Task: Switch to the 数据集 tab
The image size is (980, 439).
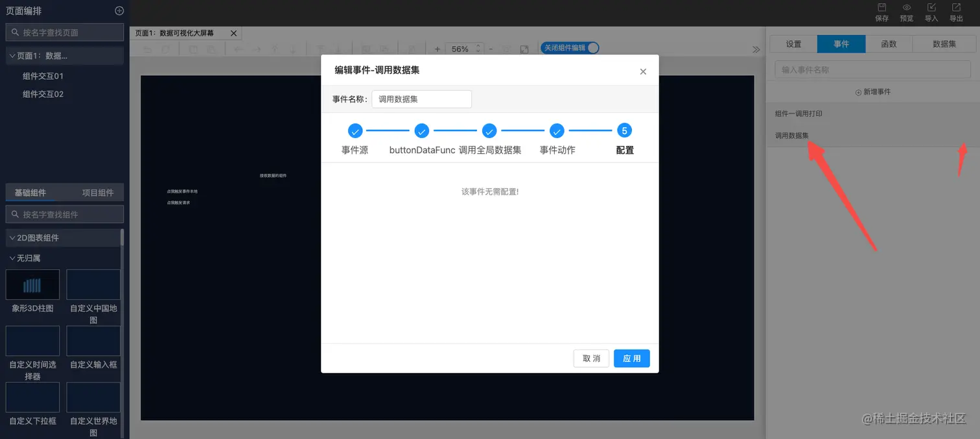Action: click(944, 44)
